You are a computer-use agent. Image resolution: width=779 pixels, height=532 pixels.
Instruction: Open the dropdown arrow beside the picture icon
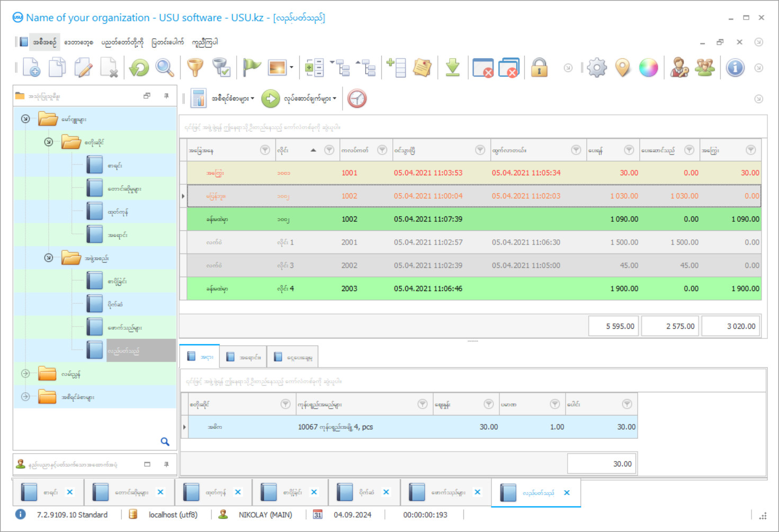coord(291,68)
